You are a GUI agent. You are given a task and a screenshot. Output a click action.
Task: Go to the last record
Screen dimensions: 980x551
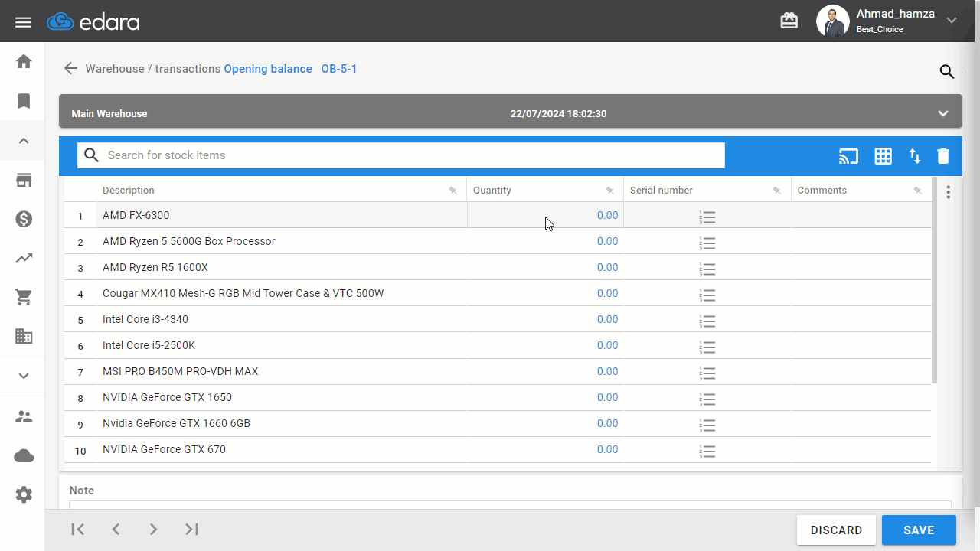(191, 529)
